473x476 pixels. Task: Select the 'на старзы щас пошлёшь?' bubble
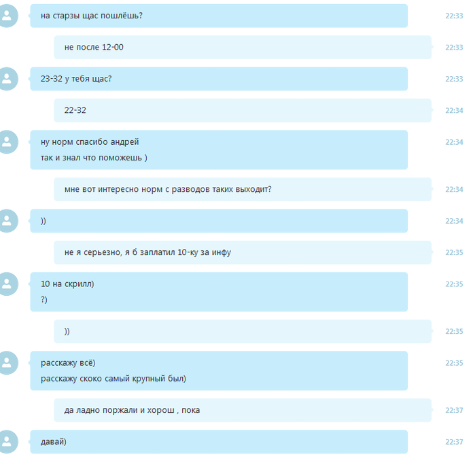(219, 16)
